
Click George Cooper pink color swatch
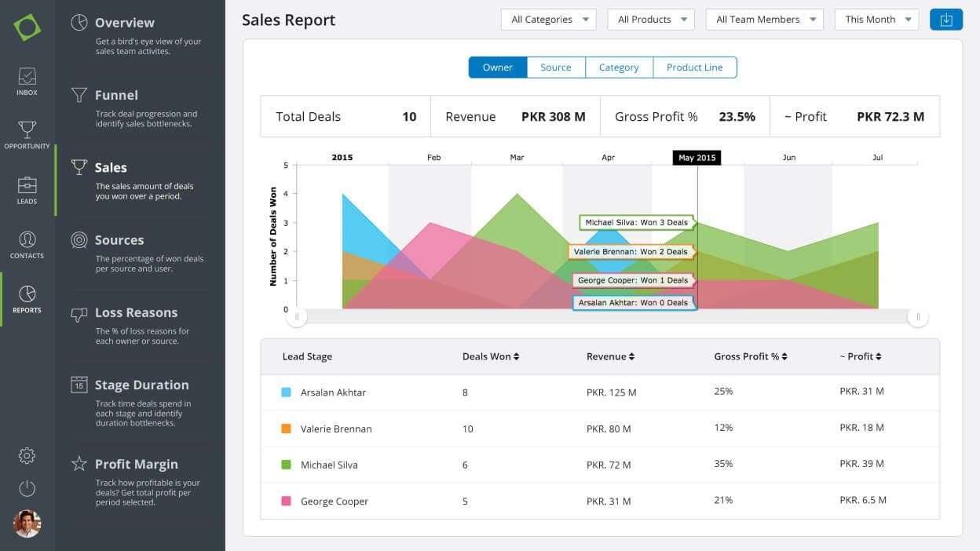click(287, 501)
